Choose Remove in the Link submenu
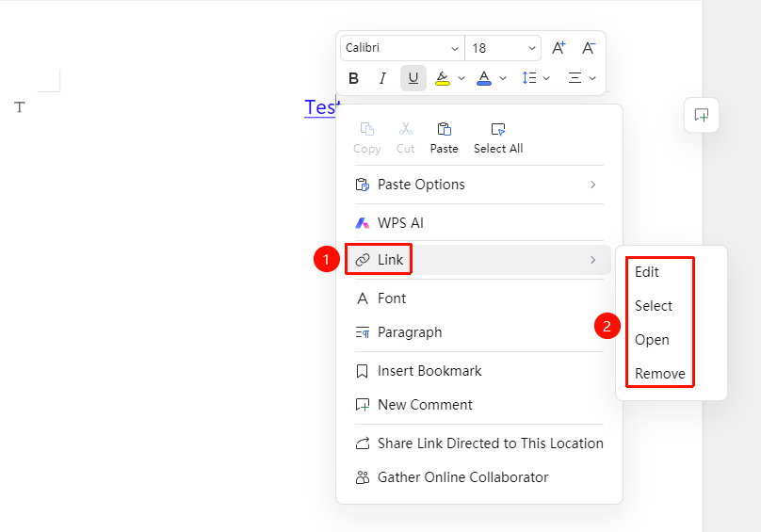761x532 pixels. (659, 374)
